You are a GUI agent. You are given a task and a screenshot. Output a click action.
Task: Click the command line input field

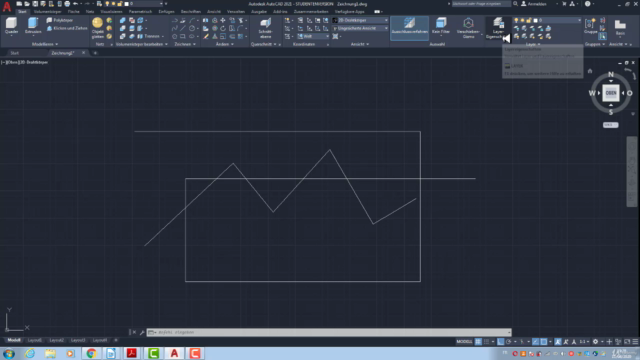coord(329,332)
